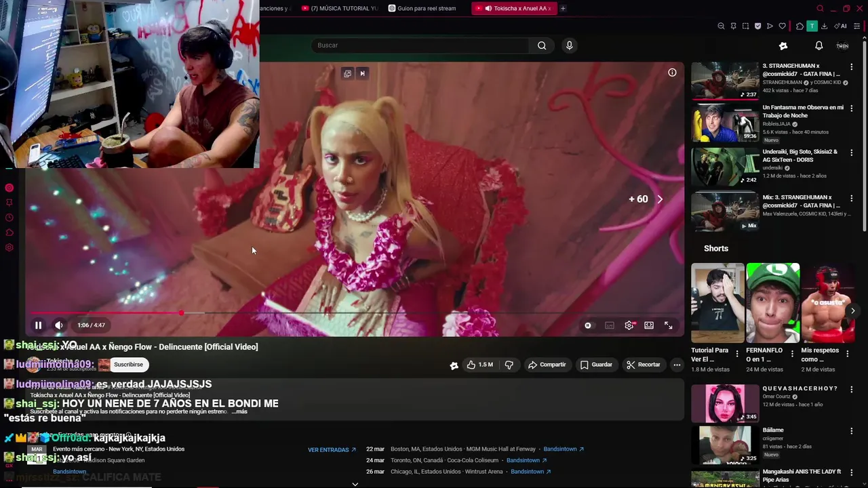This screenshot has width=868, height=488.
Task: Open the browser tab search magnifier
Action: tap(820, 8)
